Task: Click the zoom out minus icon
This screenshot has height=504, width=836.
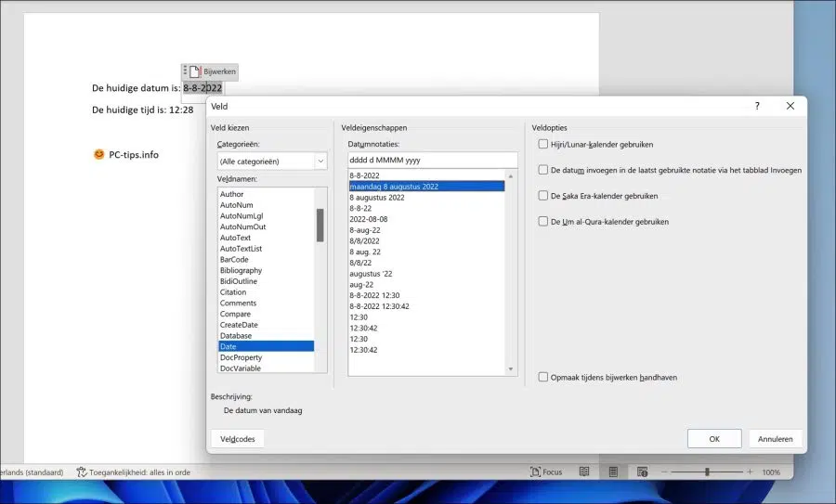Action: 664,472
